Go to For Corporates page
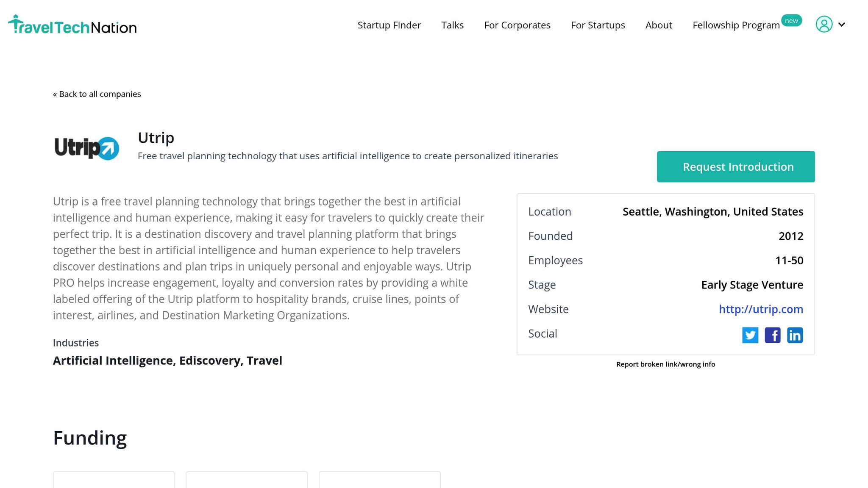The width and height of the screenshot is (868, 488). pos(517,25)
